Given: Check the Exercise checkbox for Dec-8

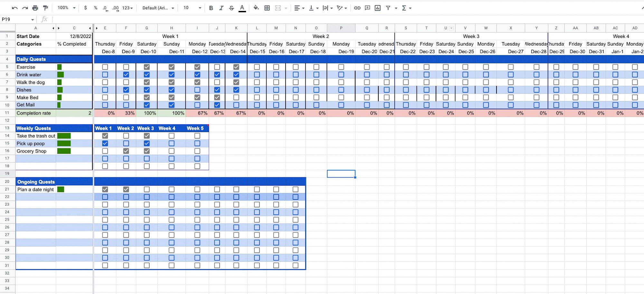Looking at the screenshot, I should click(x=105, y=67).
